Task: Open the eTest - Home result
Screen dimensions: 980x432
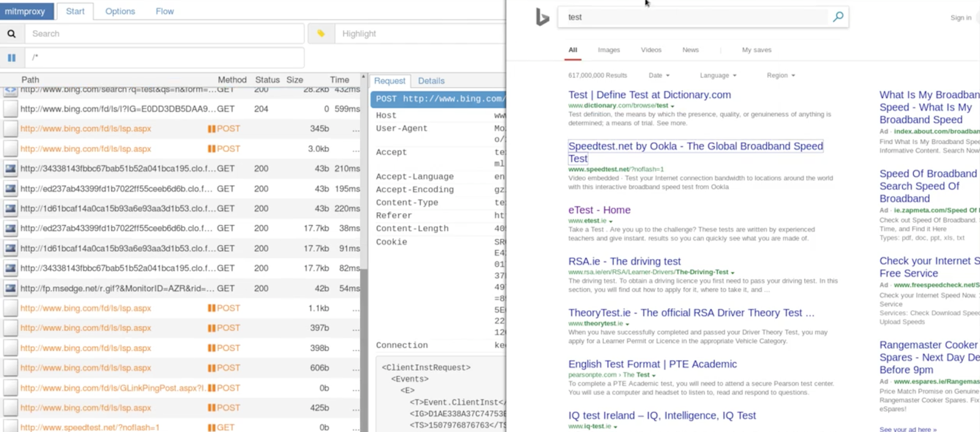Action: tap(599, 210)
